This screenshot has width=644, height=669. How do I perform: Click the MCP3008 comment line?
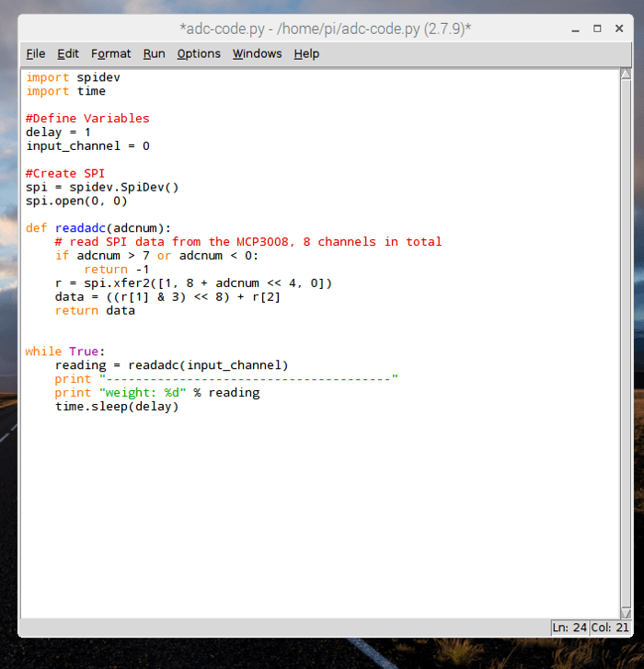248,241
